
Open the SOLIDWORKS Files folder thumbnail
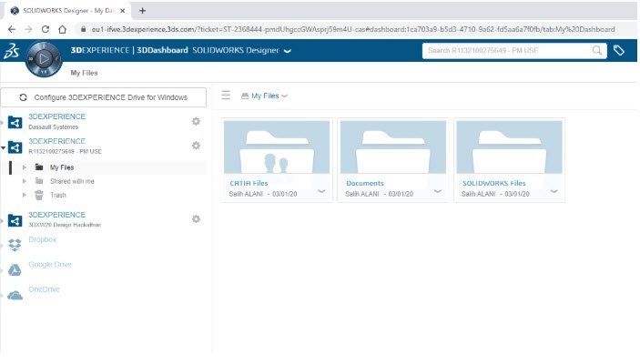click(x=510, y=147)
